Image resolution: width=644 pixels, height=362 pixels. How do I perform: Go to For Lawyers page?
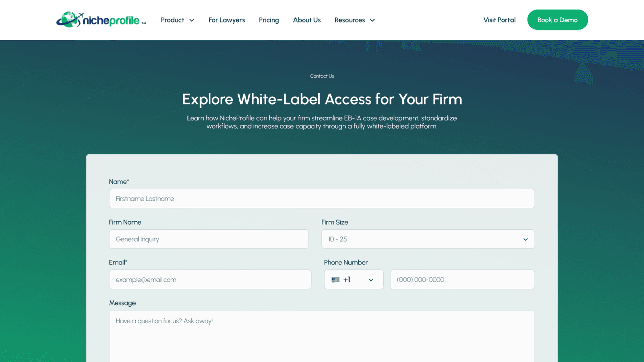coord(227,20)
